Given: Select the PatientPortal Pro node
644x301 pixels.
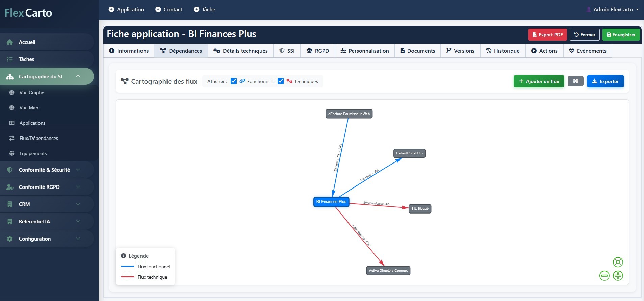Looking at the screenshot, I should (x=409, y=153).
